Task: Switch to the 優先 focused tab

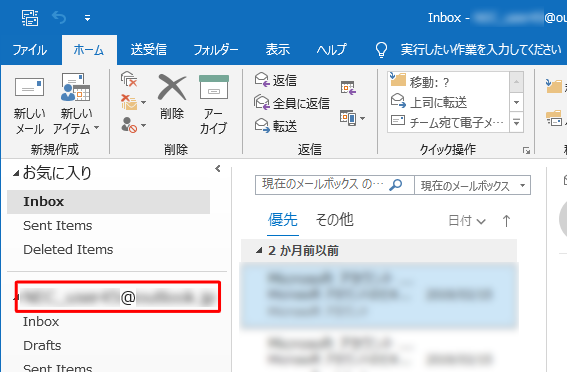Action: [x=282, y=220]
